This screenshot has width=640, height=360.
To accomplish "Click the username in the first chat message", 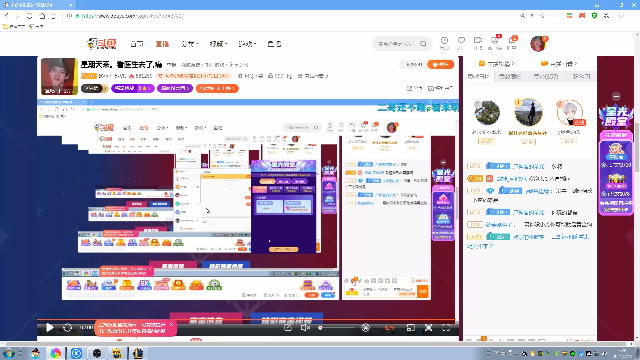I will click(x=529, y=166).
